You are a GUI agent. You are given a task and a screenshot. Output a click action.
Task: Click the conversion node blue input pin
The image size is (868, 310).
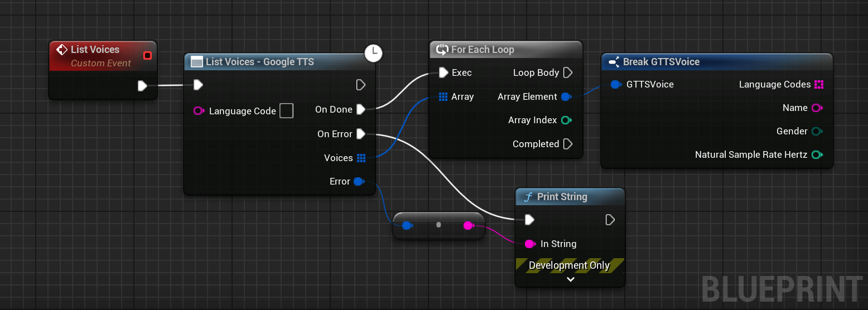(x=407, y=225)
